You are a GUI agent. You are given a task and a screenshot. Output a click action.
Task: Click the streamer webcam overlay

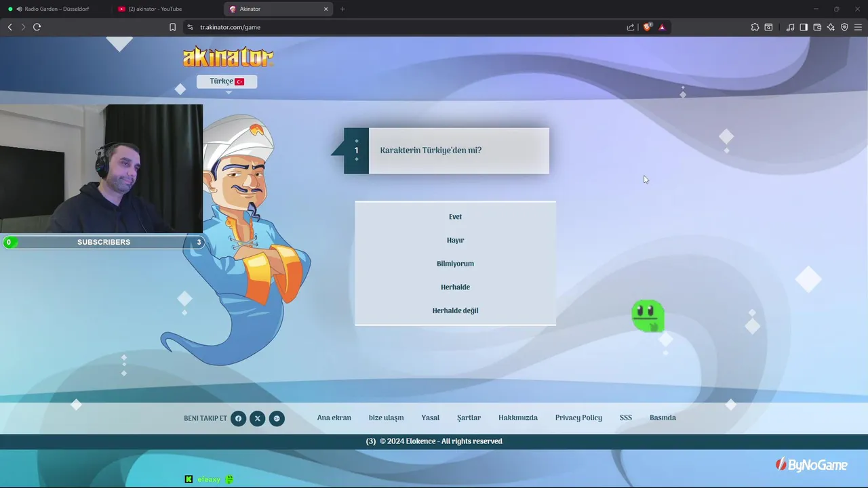click(x=101, y=169)
